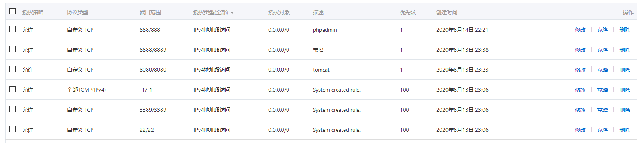
Task: Click the 端口范围 column header
Action: pos(150,12)
